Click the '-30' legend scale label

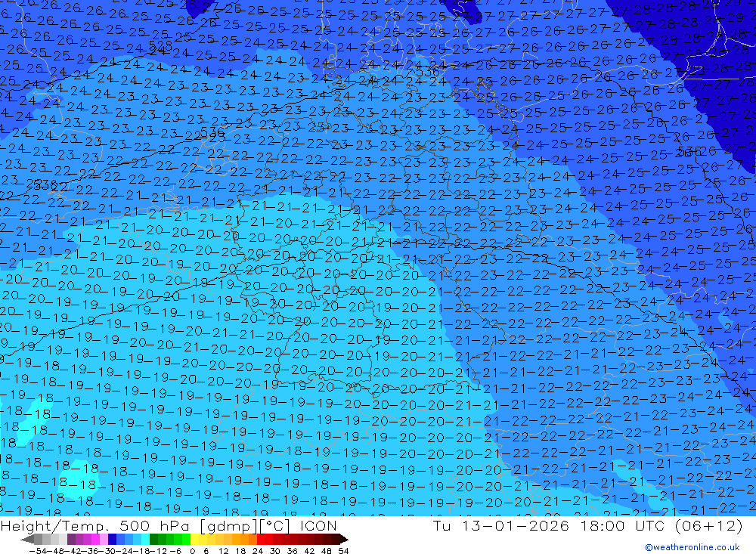pos(107,551)
